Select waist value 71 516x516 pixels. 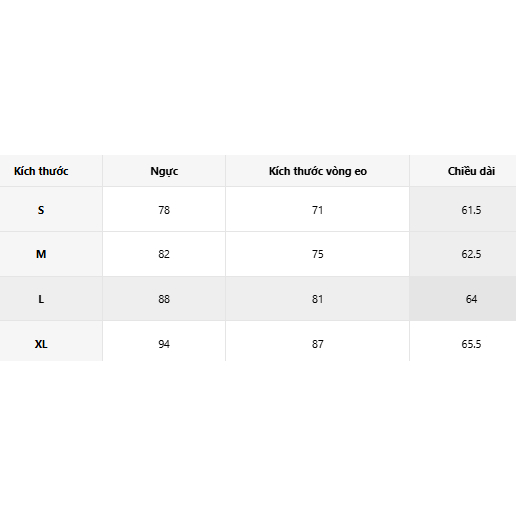318,210
